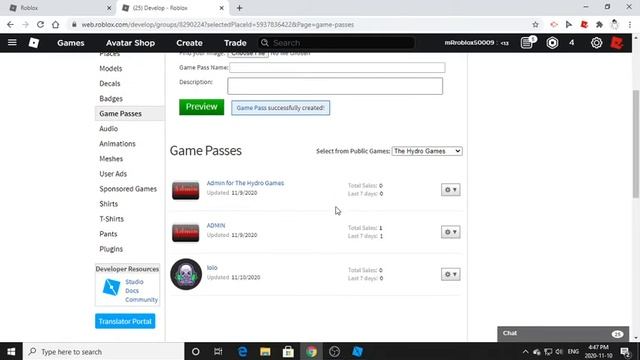This screenshot has height=360, width=640.
Task: Open the Robux balance icon
Action: (x=552, y=42)
